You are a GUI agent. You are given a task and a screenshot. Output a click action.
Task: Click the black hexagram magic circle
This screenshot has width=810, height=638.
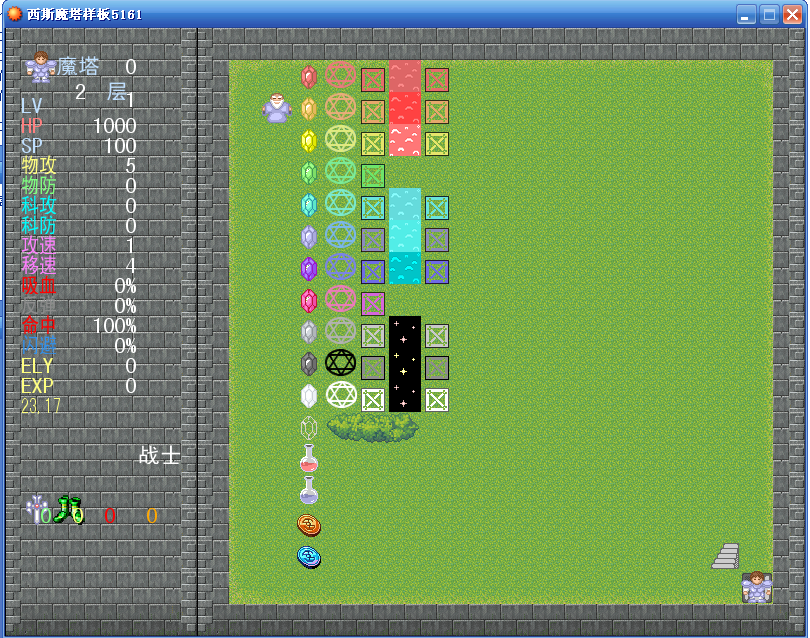341,363
